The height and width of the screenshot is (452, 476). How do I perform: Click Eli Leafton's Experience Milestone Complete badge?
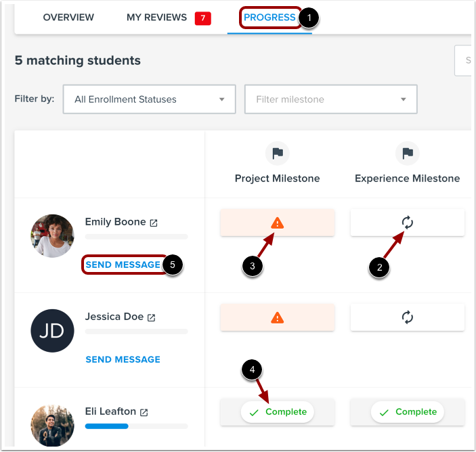pos(408,412)
